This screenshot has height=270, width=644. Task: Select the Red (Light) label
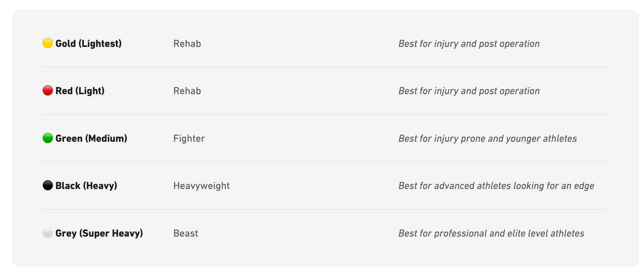point(80,91)
